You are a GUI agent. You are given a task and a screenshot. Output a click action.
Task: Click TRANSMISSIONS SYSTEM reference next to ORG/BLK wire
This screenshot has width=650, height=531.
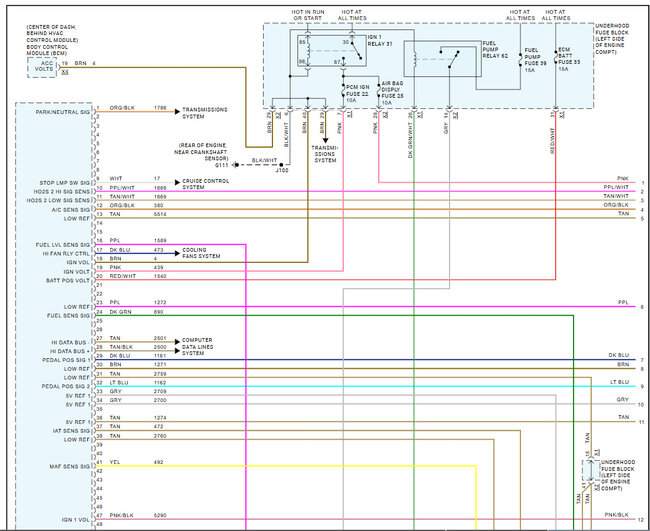click(205, 113)
